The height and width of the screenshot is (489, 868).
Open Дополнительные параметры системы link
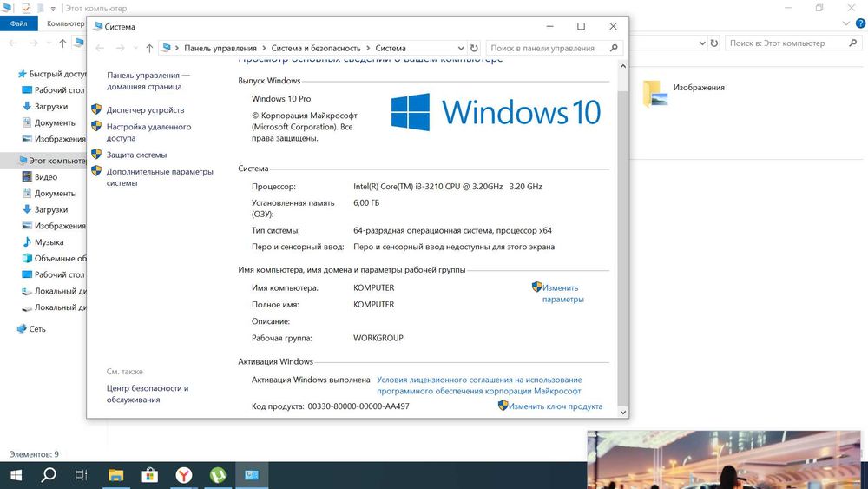click(x=160, y=177)
